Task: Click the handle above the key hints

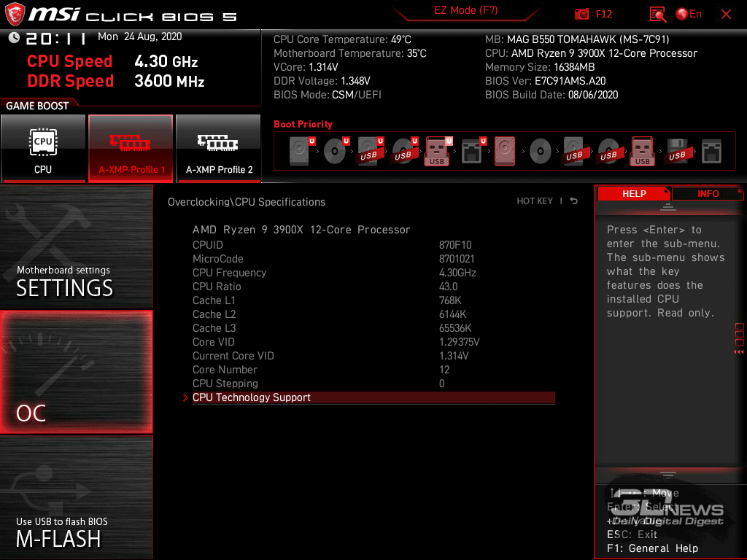Action: (668, 475)
